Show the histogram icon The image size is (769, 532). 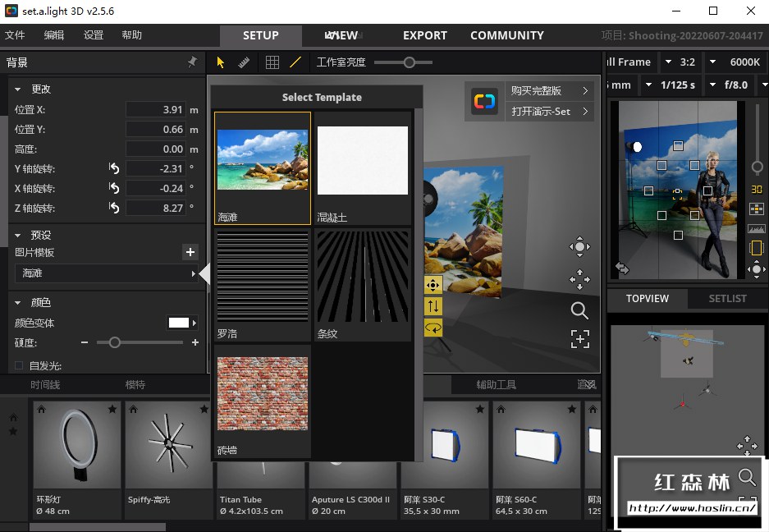pos(757,229)
